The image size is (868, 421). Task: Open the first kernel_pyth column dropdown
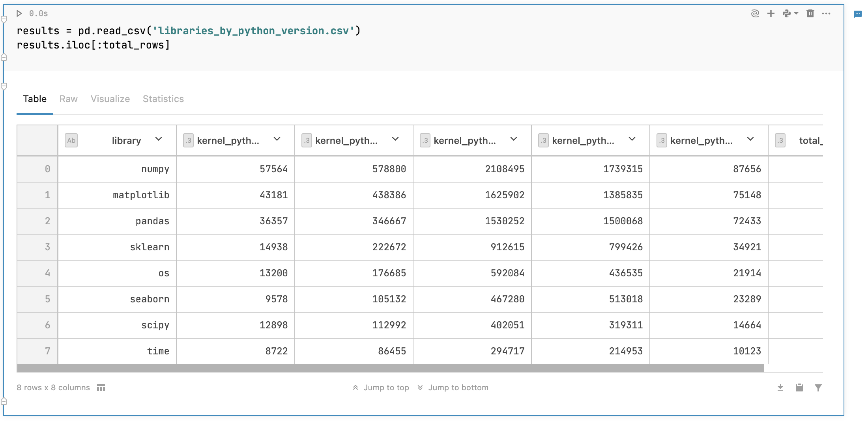click(277, 139)
